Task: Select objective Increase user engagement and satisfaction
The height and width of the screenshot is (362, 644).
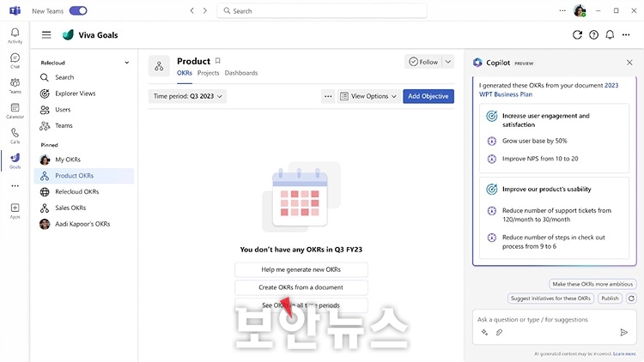Action: coord(546,120)
